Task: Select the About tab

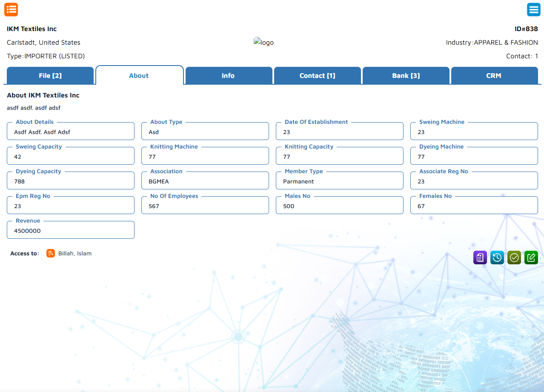Action: (139, 75)
